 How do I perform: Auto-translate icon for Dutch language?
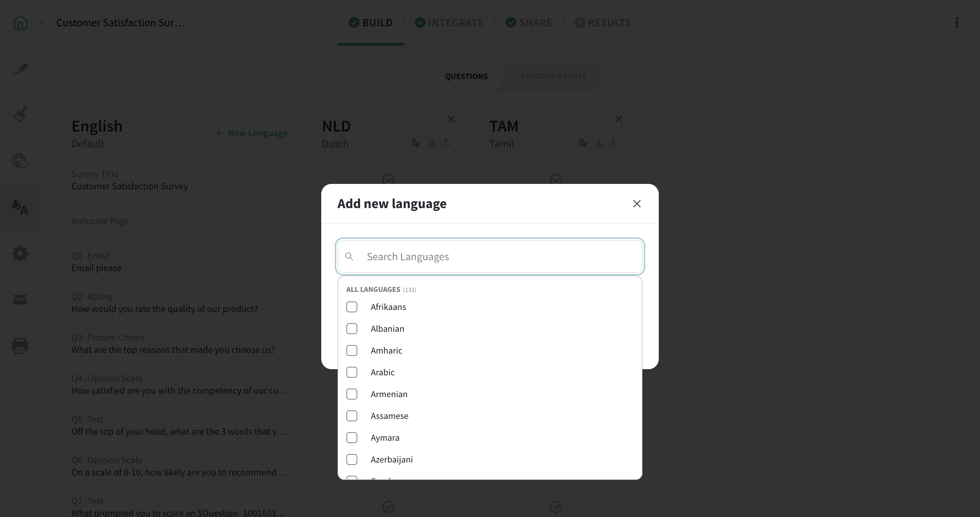pos(416,143)
